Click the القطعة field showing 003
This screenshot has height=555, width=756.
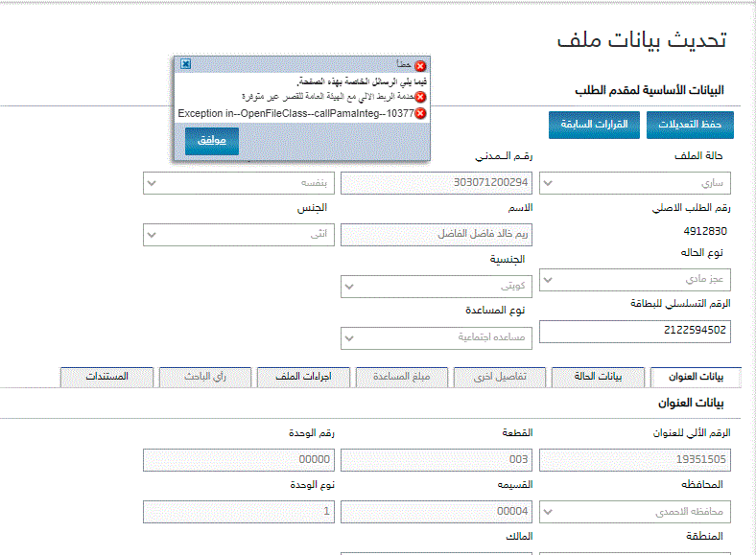(437, 460)
